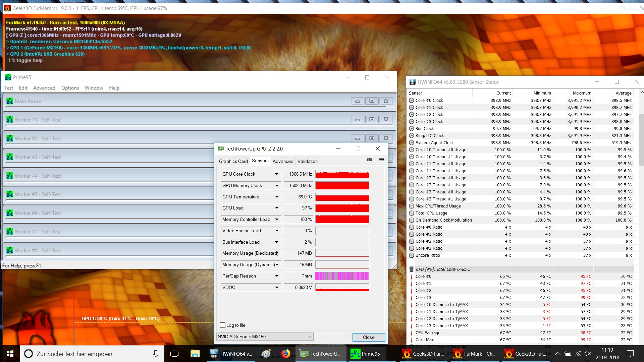Open the Windows action center icon

(630, 354)
